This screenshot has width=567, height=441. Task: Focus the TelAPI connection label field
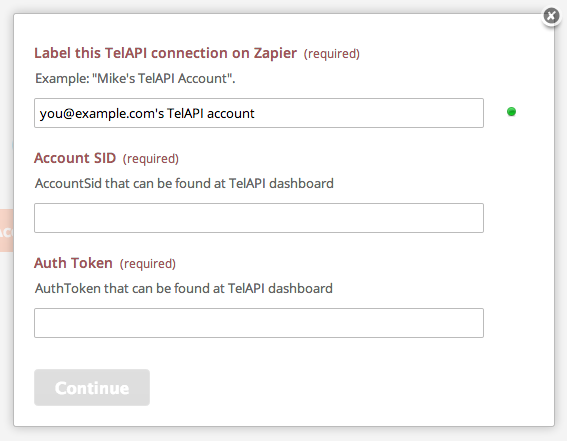click(259, 113)
